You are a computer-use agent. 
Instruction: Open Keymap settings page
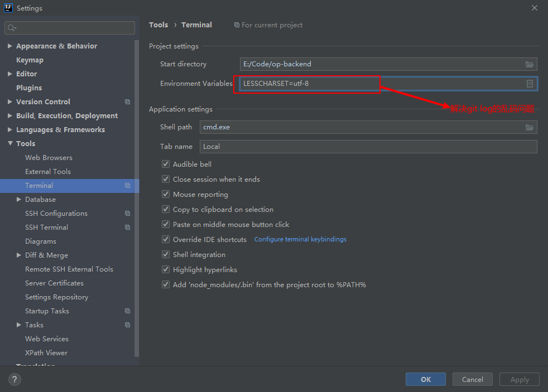pyautogui.click(x=30, y=60)
